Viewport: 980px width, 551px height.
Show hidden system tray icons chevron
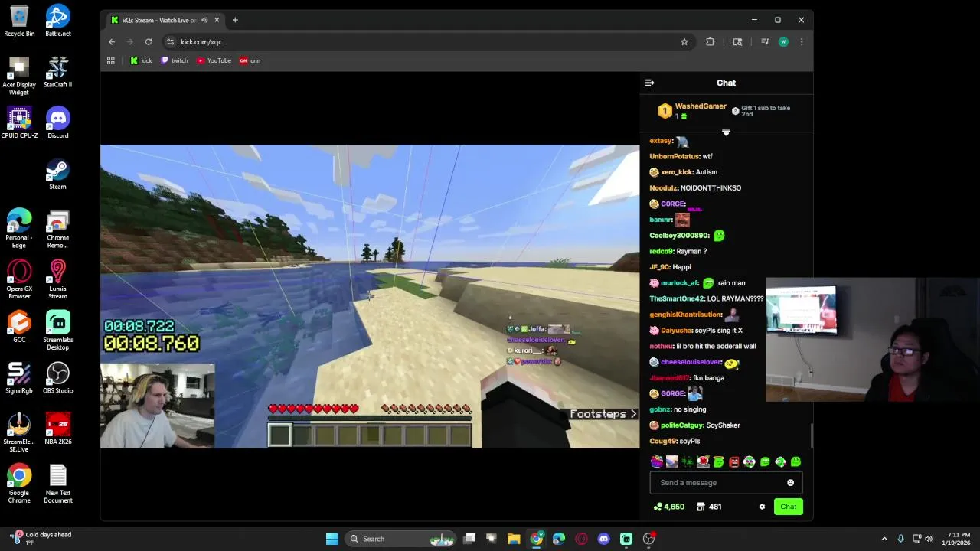884,539
